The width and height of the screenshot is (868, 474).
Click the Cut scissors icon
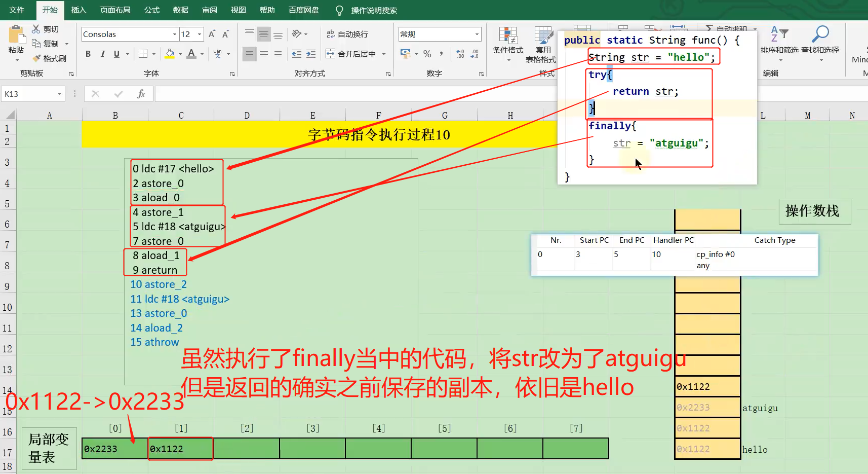(x=36, y=29)
